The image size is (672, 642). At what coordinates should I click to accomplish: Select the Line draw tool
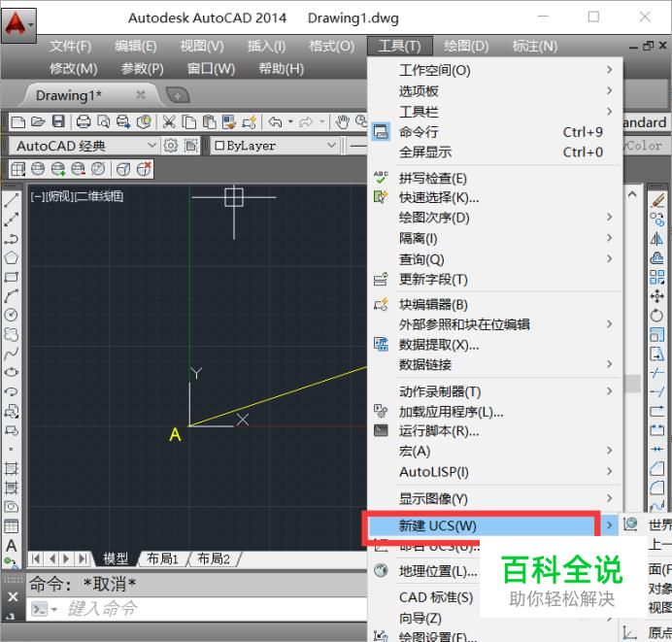coord(11,200)
